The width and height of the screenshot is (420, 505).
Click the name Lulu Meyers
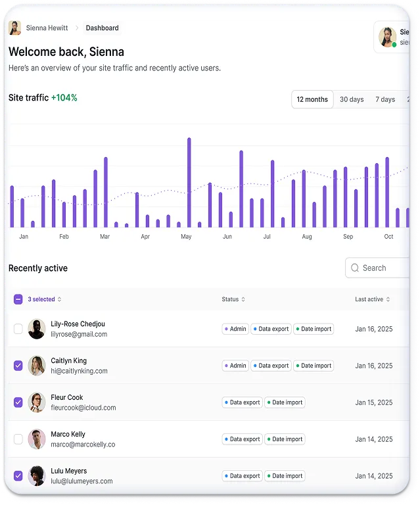[69, 471]
